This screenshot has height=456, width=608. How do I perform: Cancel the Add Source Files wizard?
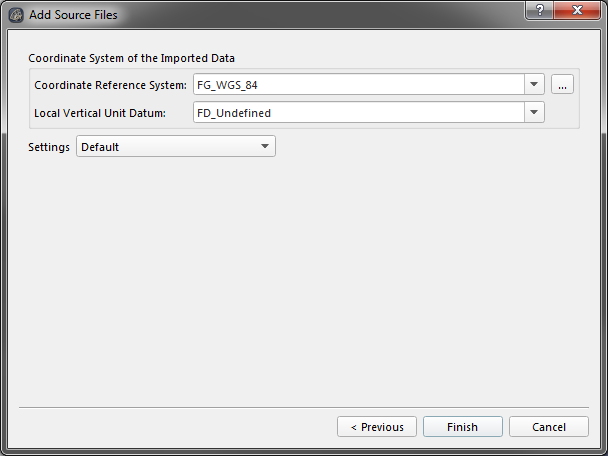549,427
